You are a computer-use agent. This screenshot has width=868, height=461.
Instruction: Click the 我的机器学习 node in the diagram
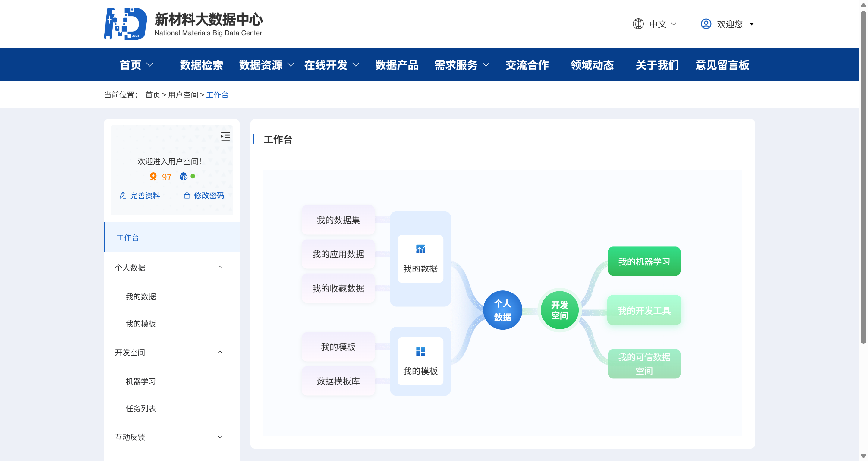644,261
